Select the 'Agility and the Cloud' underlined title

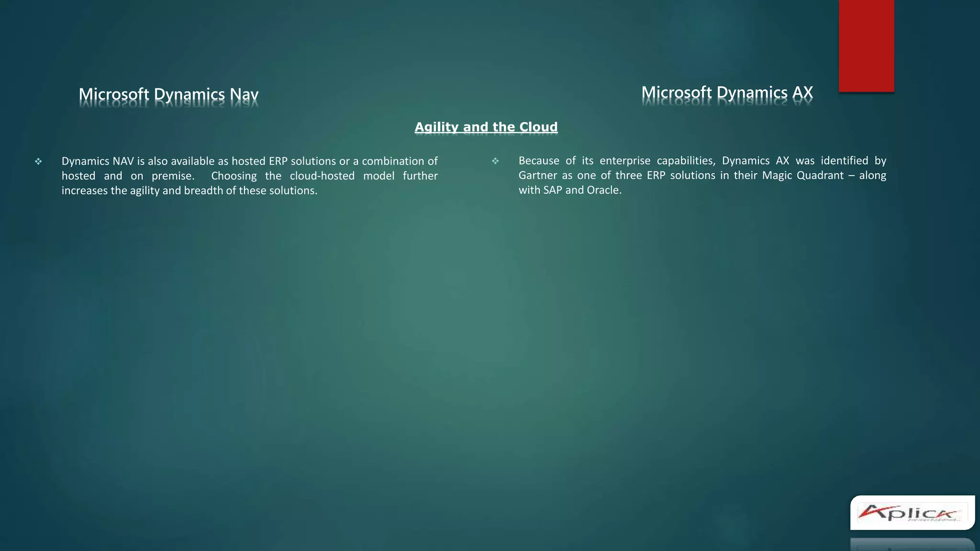(x=486, y=127)
